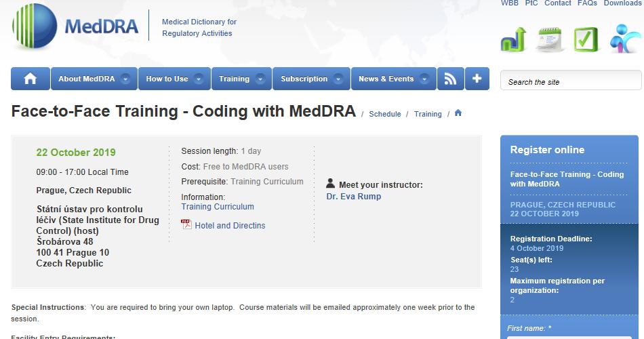Open the FAQs link
The width and height of the screenshot is (644, 339).
pyautogui.click(x=587, y=3)
